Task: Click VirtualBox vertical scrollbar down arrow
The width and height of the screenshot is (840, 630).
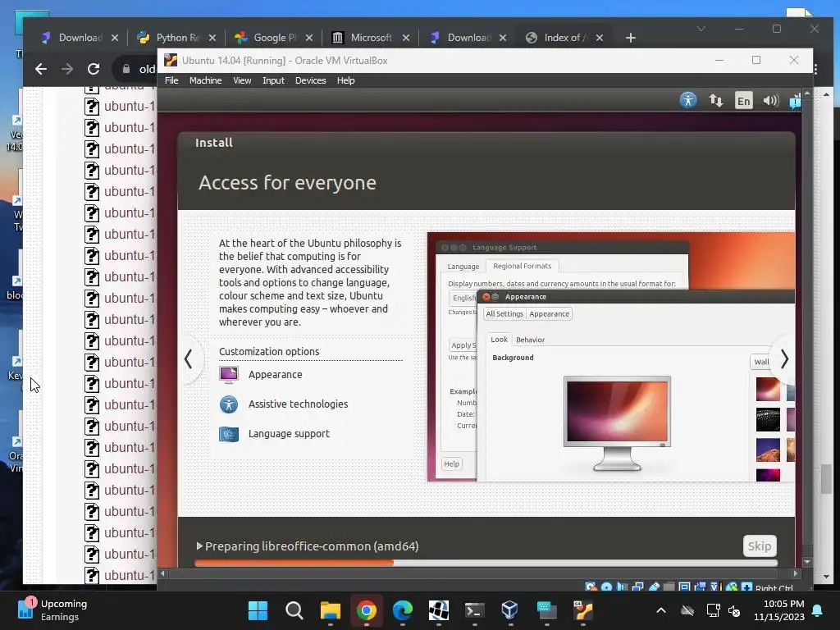Action: coord(807,562)
